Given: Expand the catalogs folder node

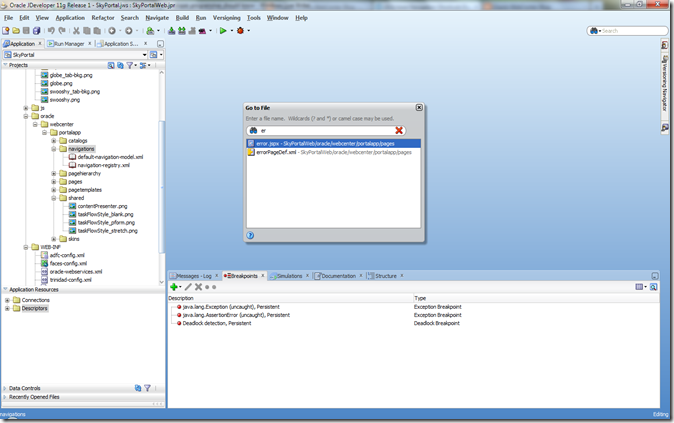Looking at the screenshot, I should pos(54,141).
